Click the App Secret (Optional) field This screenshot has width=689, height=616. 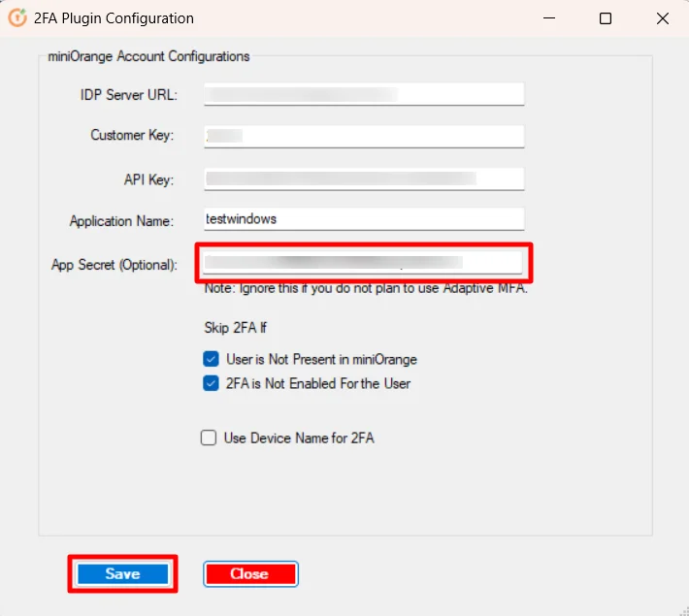363,262
